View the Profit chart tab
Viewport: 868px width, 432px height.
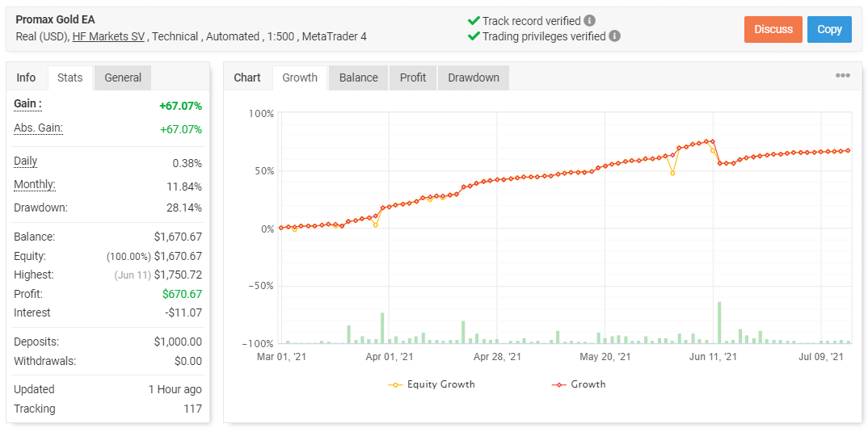point(412,78)
